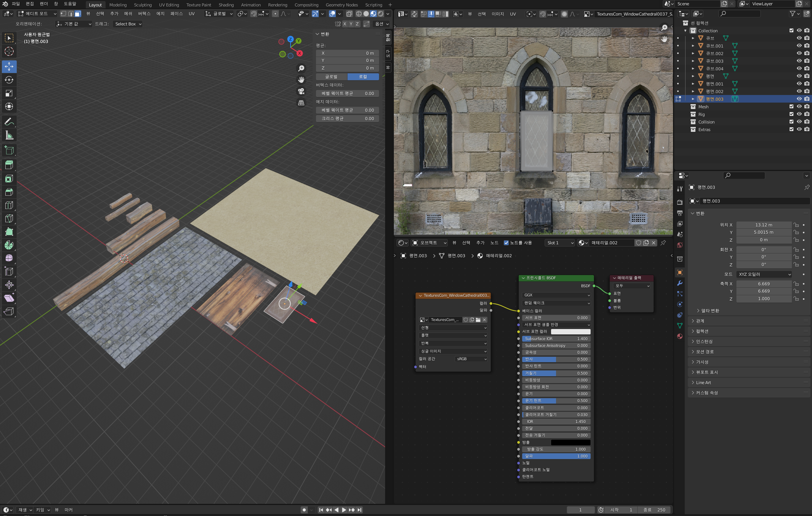Screen dimensions: 812x516
Task: Click the Loop Cut tool icon
Action: click(x=9, y=205)
